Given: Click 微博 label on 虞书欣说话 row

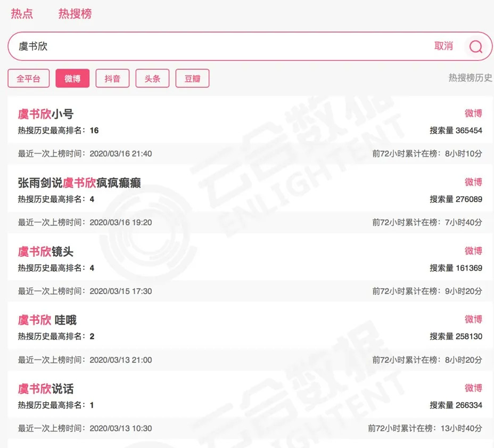Looking at the screenshot, I should coord(473,388).
